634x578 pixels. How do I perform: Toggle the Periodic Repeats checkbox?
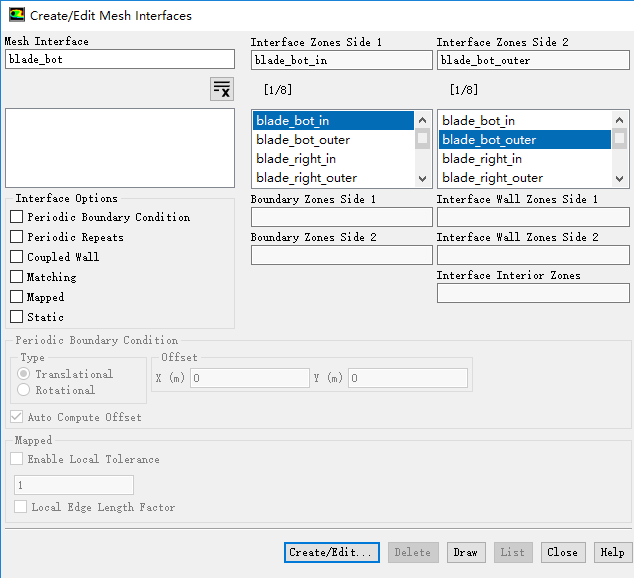point(17,237)
